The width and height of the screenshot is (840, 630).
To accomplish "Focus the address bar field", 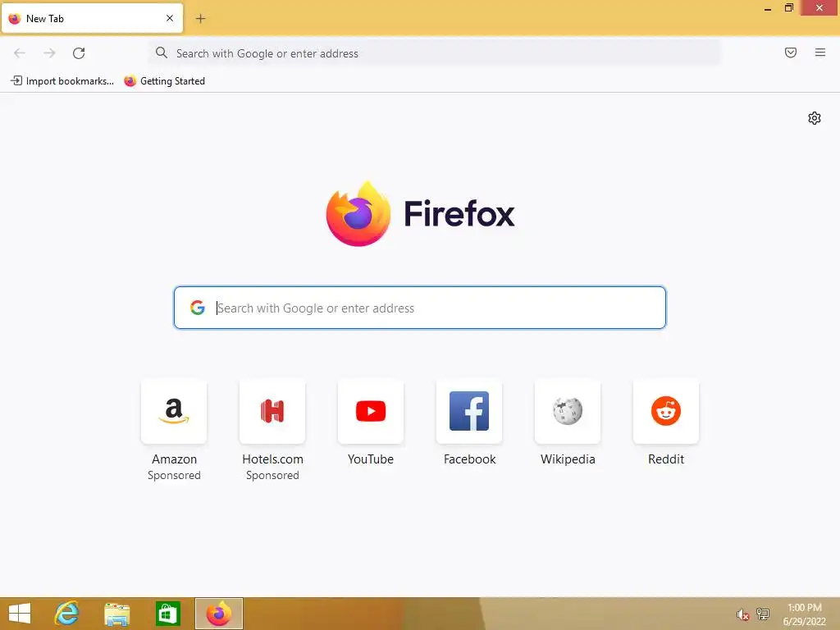I will tap(435, 53).
